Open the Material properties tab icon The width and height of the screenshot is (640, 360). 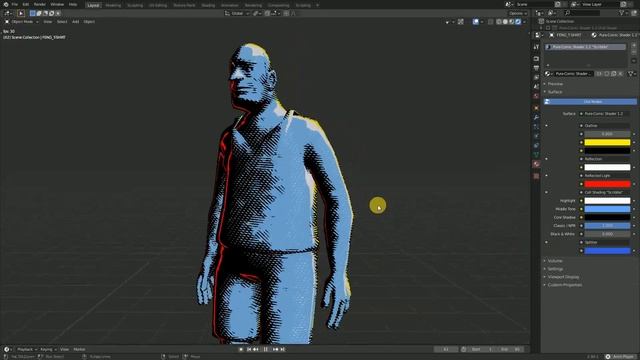tap(536, 164)
